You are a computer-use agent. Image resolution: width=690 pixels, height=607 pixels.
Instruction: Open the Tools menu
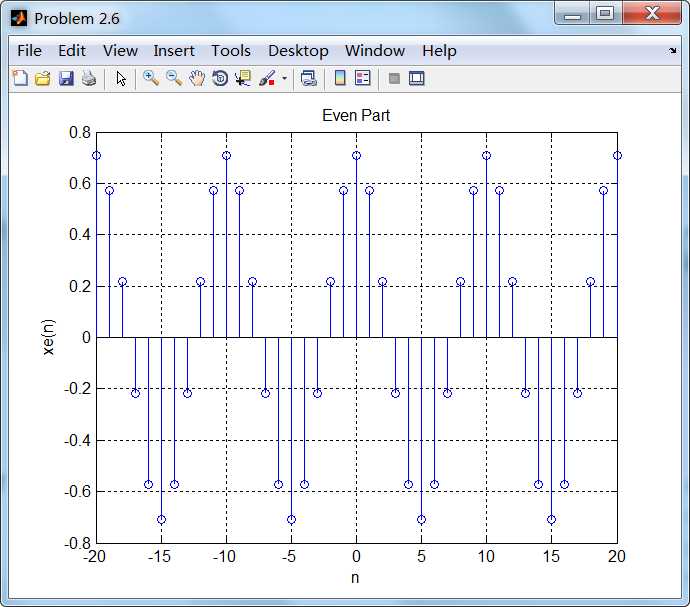tap(231, 51)
